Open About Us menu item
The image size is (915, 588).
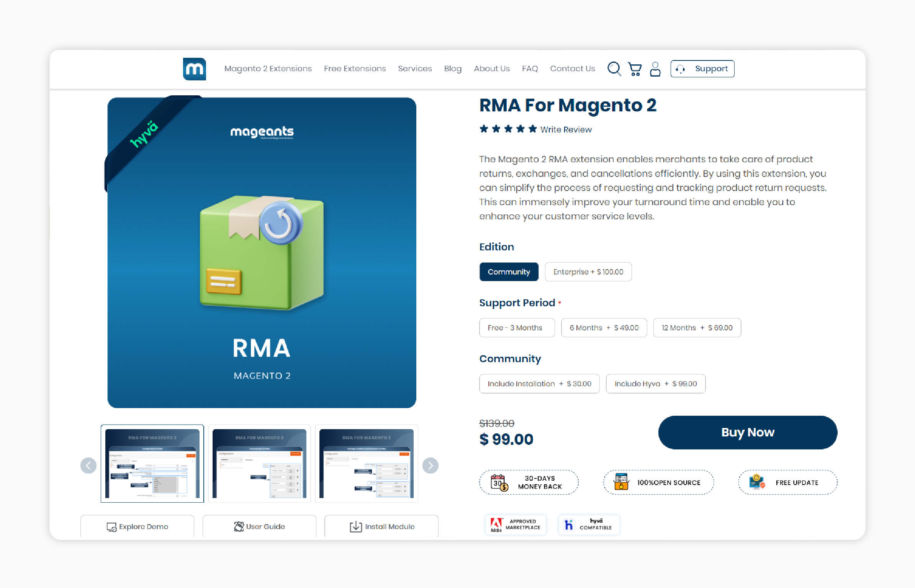click(492, 69)
